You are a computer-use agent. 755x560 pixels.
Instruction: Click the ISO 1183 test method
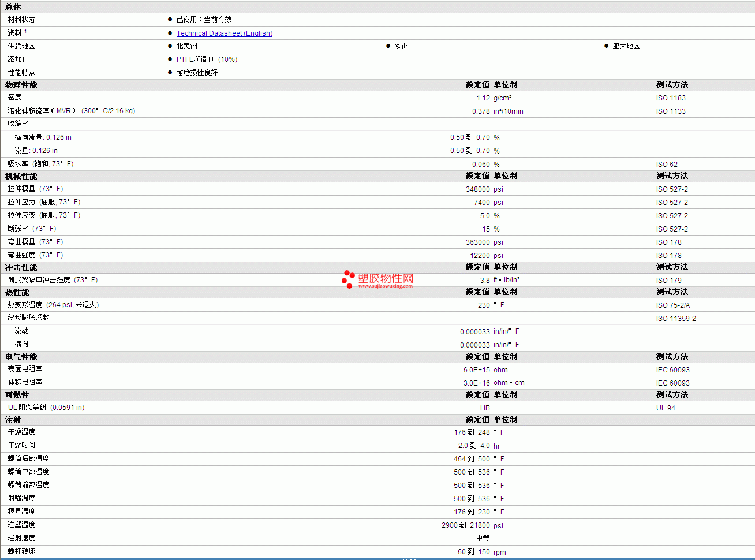[x=671, y=98]
